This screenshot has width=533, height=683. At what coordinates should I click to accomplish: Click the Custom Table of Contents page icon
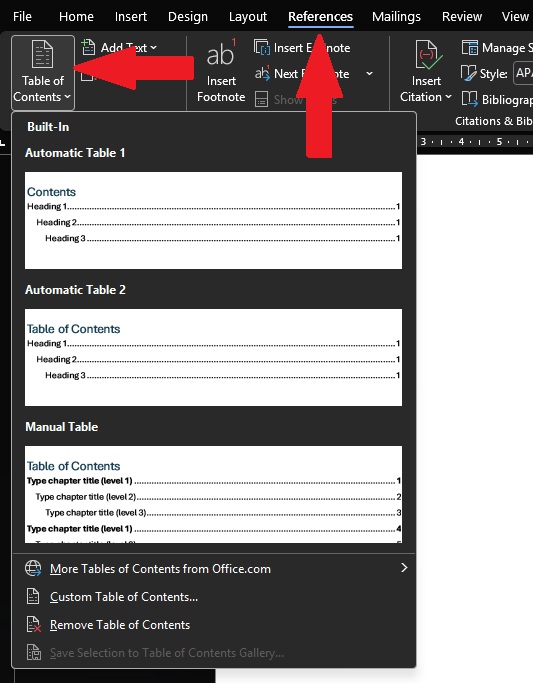point(33,596)
